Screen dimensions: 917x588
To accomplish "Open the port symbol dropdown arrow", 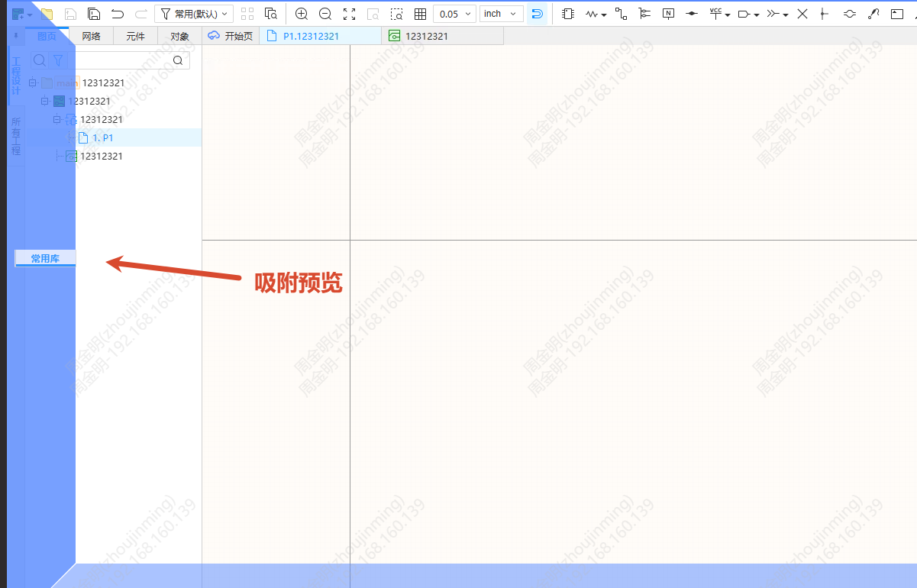I will click(756, 15).
